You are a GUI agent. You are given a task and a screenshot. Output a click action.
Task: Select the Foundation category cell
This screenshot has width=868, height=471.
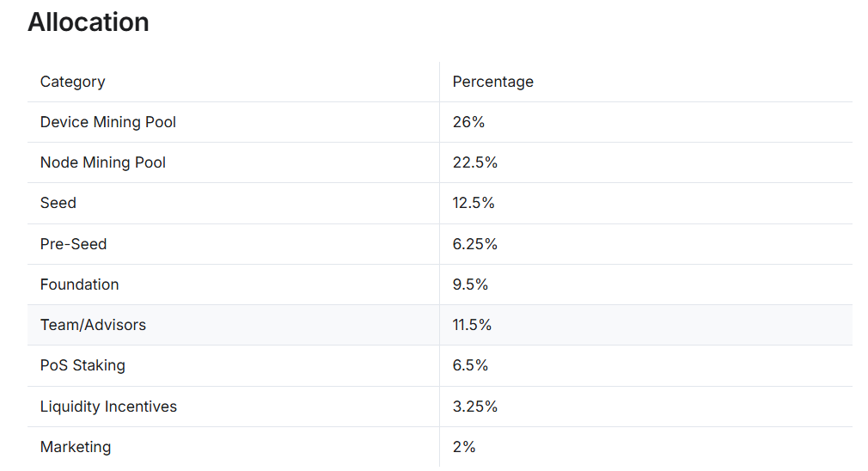[x=80, y=284]
